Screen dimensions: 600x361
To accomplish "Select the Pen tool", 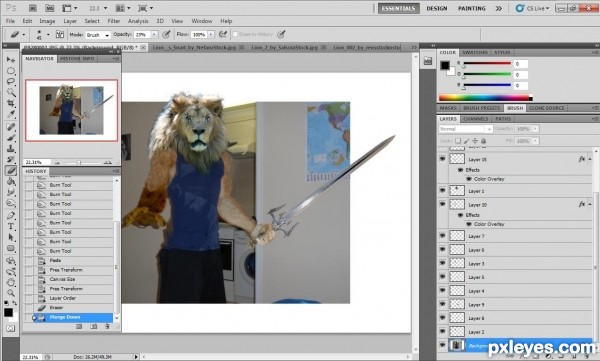I will tap(11, 216).
